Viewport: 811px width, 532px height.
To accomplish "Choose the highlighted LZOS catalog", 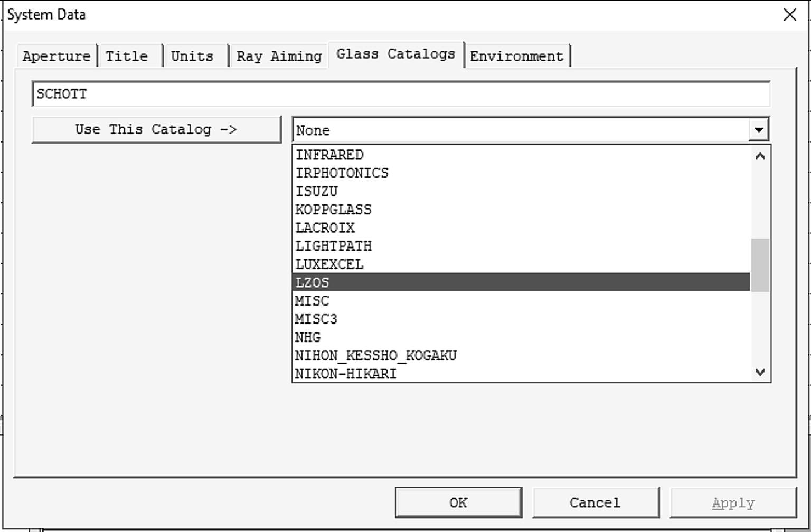I will (x=312, y=282).
